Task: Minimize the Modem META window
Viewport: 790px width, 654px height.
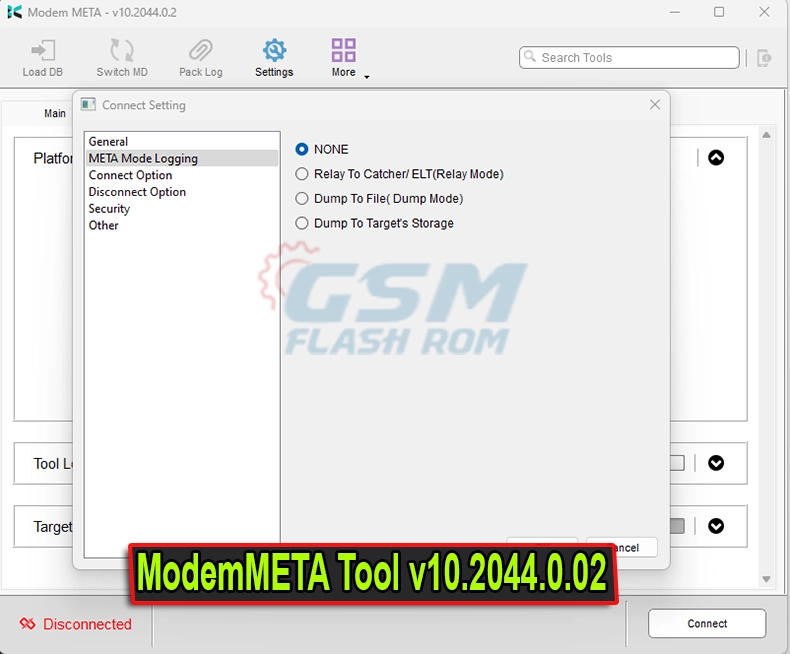Action: (x=675, y=12)
